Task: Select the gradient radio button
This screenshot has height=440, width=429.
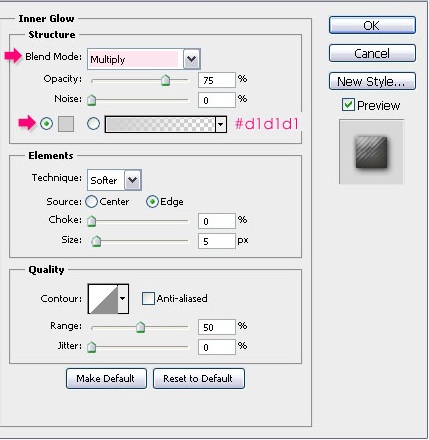Action: pos(93,124)
